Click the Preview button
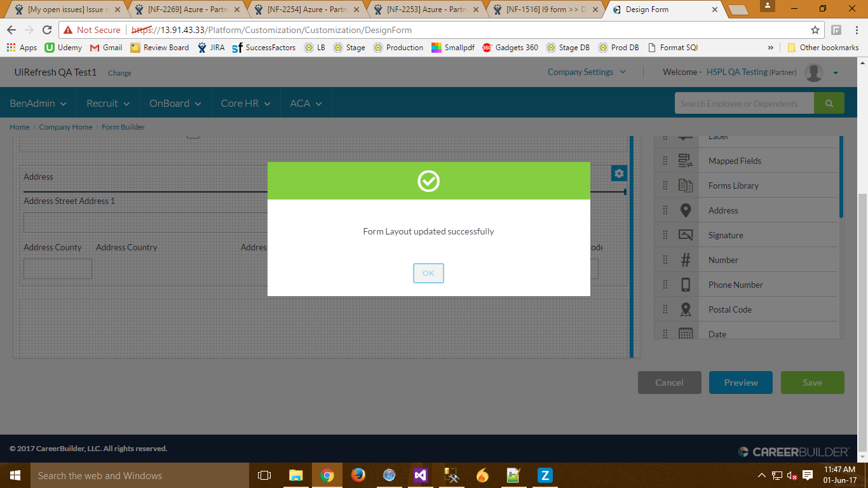868x488 pixels. 740,383
